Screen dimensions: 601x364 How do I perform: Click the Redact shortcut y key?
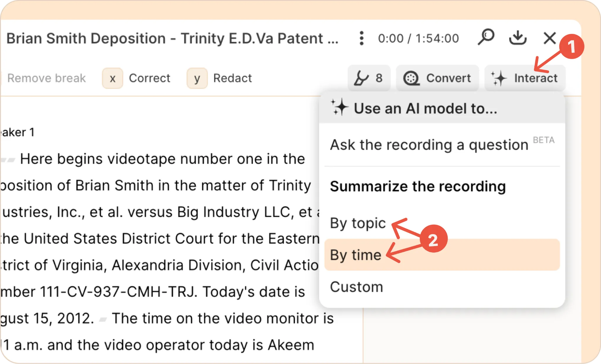click(x=197, y=78)
